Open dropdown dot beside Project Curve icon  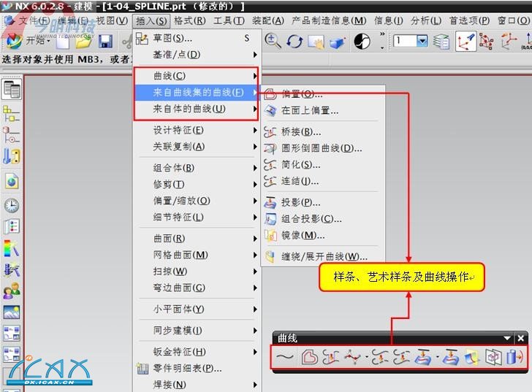438,357
